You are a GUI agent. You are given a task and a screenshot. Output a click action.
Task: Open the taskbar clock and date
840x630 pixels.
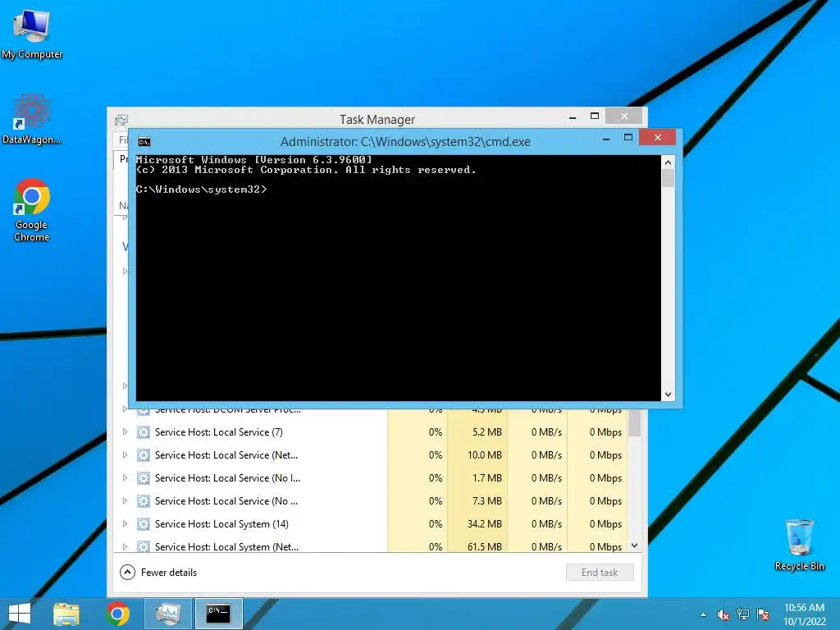804,614
